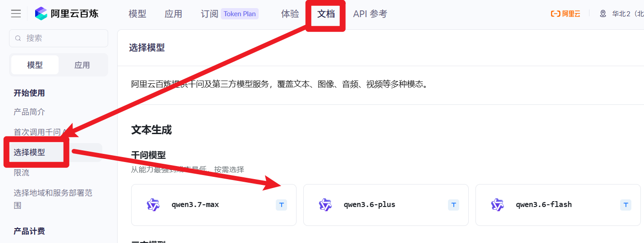Screen dimensions: 644x243
Task: Open the qwen3.6-plus model card
Action: coord(386,205)
